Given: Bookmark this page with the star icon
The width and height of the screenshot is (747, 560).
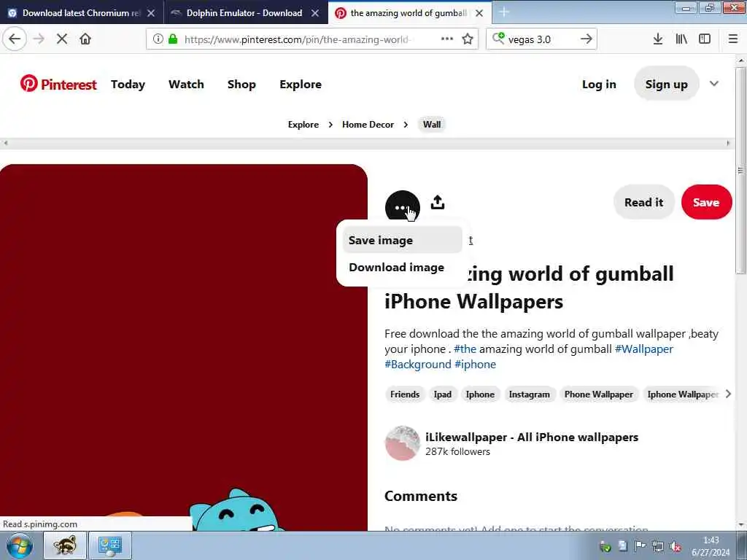Looking at the screenshot, I should 468,39.
